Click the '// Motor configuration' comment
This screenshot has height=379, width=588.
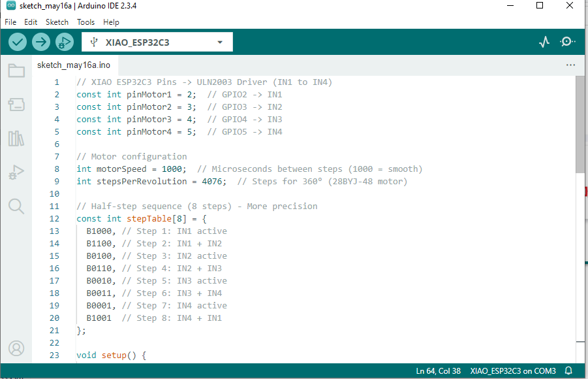(x=132, y=157)
